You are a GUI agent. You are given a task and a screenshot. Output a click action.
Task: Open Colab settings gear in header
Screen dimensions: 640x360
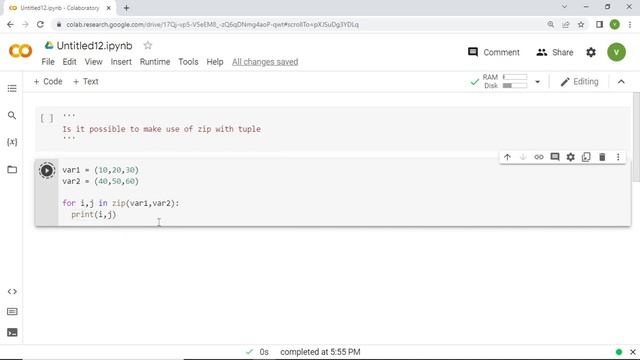[x=591, y=52]
